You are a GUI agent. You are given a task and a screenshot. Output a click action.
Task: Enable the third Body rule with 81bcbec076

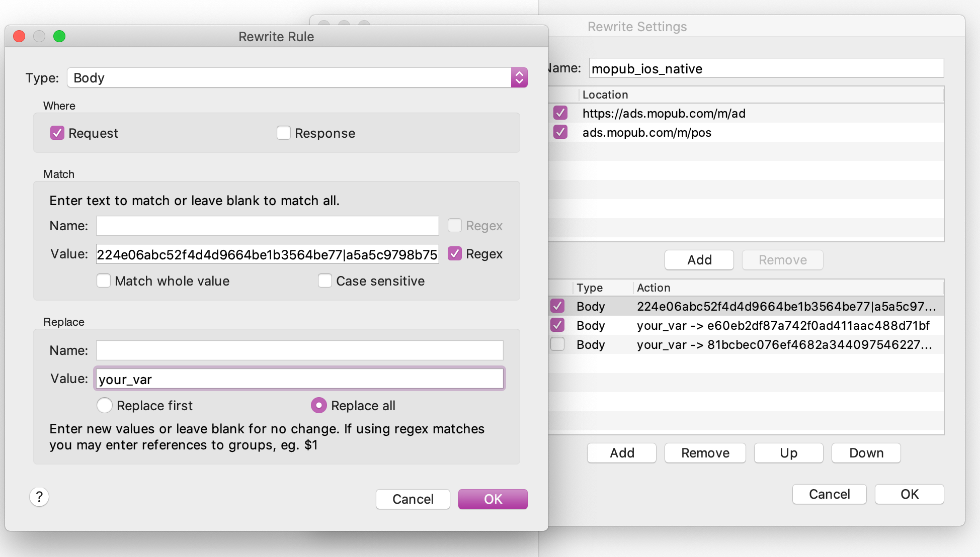tap(557, 344)
